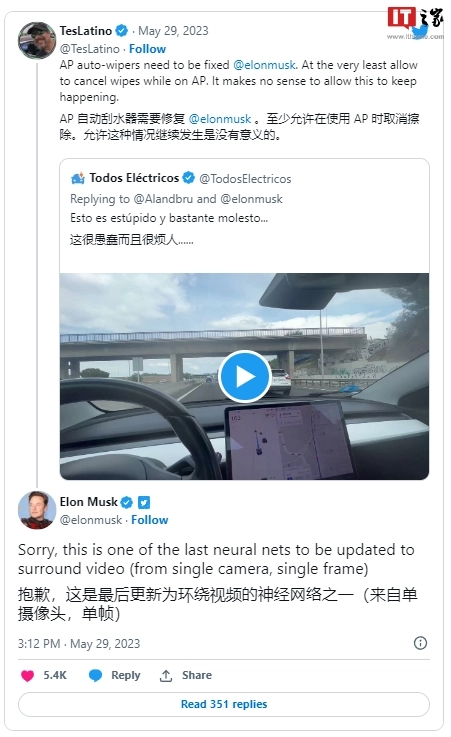Follow the @TesLatino account

point(148,49)
